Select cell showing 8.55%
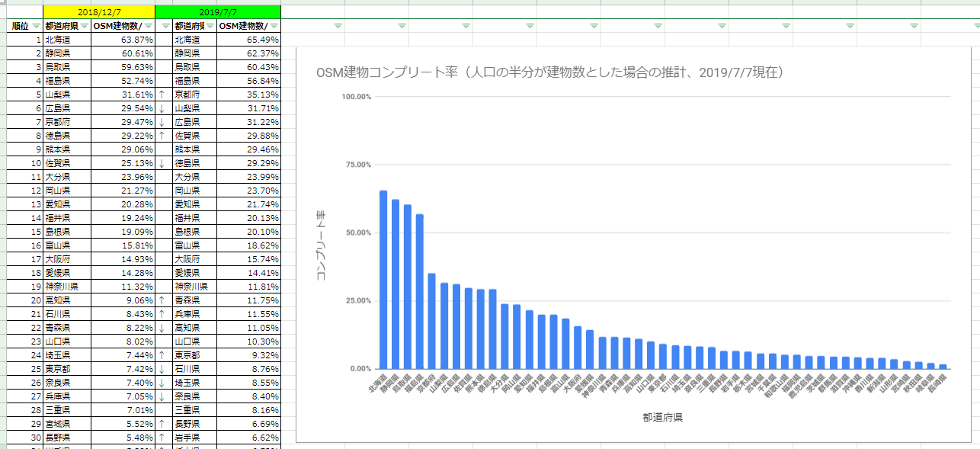 (248, 383)
